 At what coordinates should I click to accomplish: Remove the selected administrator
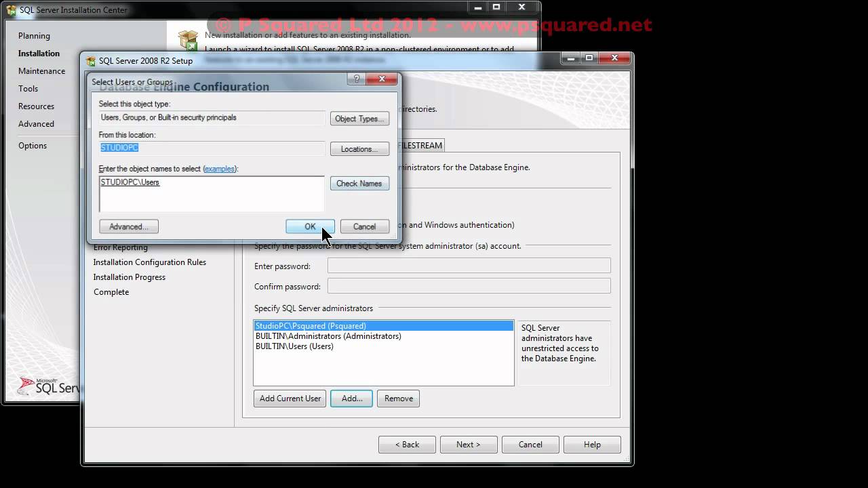(399, 399)
